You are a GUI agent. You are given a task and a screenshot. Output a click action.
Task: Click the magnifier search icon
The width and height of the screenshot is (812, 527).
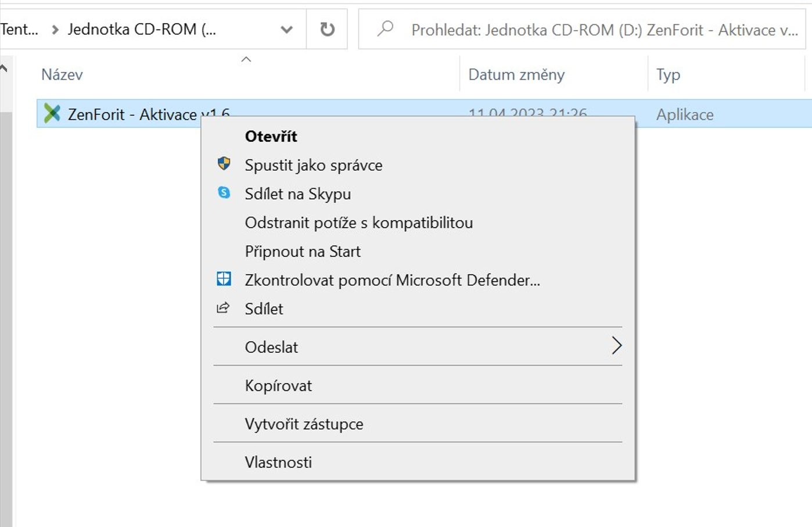point(385,28)
